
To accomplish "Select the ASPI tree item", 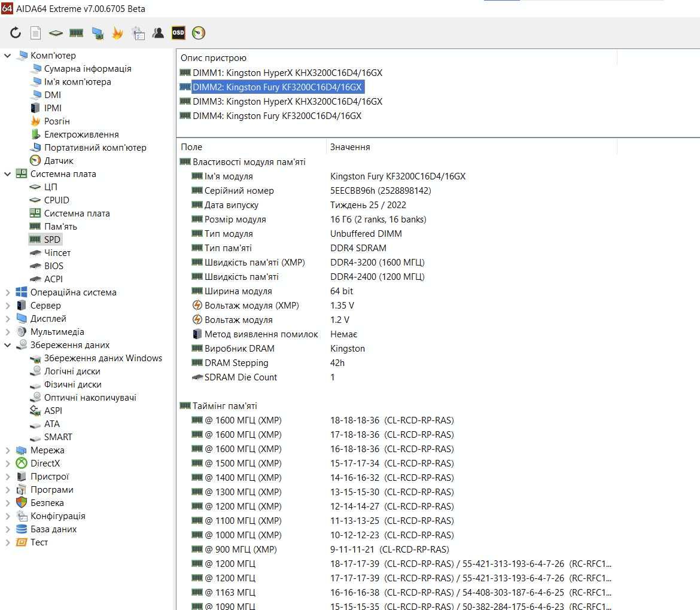I will pyautogui.click(x=53, y=411).
